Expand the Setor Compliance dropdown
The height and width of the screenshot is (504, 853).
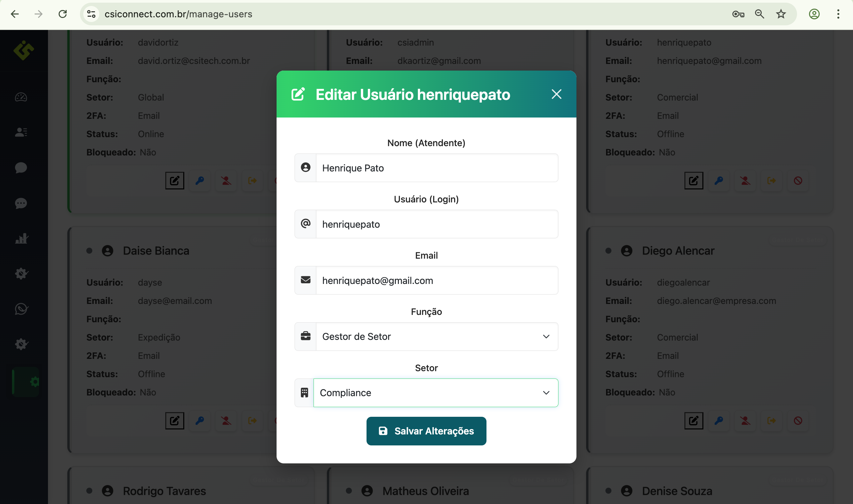coord(436,393)
